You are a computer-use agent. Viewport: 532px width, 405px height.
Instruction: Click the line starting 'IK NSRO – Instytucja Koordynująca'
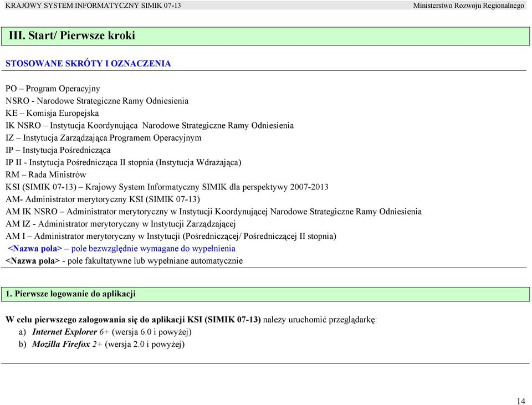tap(149, 126)
